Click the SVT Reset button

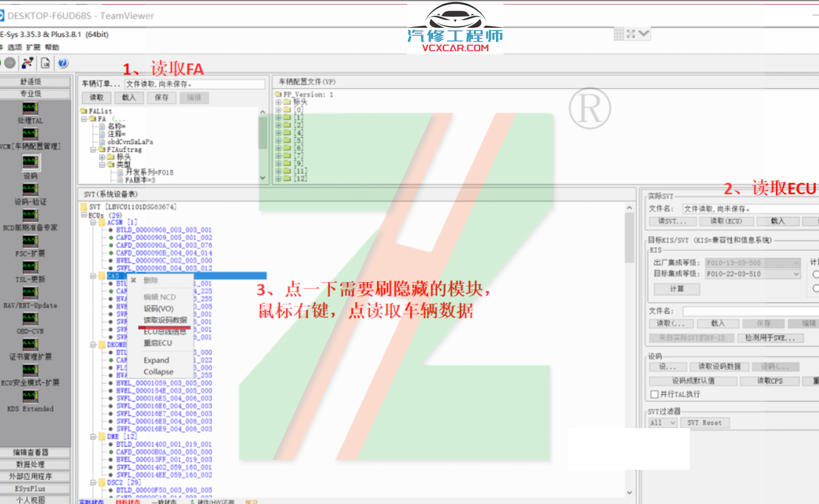pyautogui.click(x=705, y=423)
